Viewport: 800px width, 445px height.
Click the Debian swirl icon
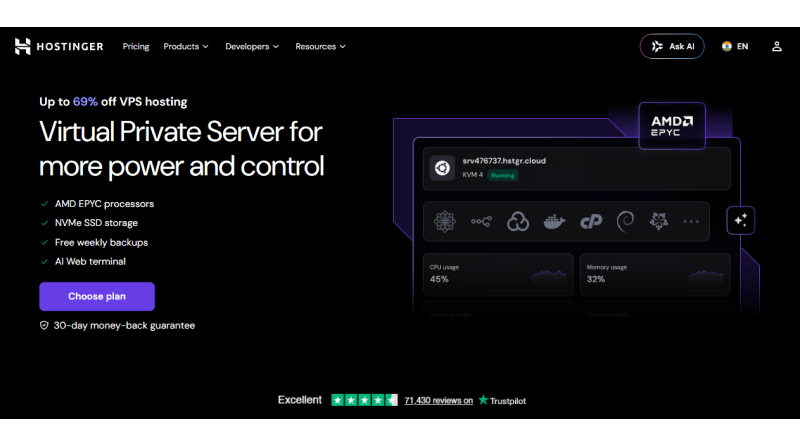tap(626, 221)
